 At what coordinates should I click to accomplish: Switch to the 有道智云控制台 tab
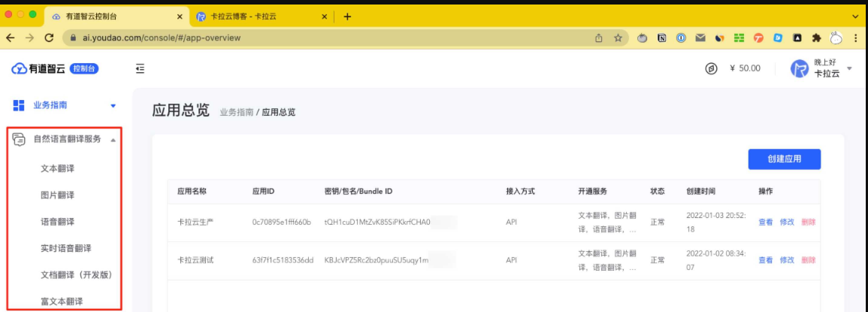pos(116,17)
